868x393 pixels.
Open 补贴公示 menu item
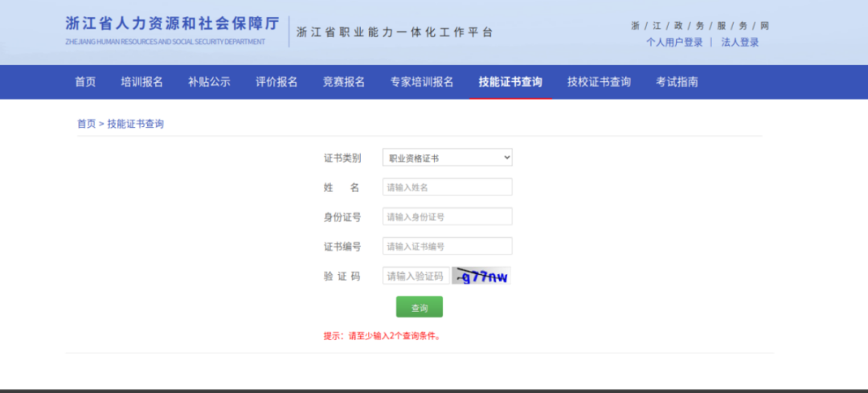point(209,82)
